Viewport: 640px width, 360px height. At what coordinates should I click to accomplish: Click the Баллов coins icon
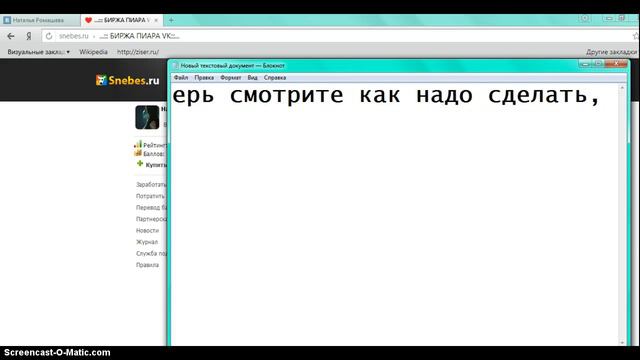click(138, 153)
